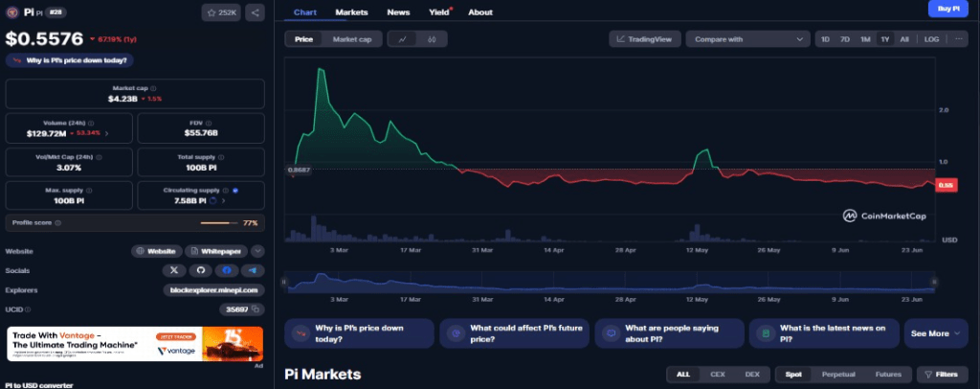Open the News tab
Viewport: 980px width, 389px height.
pos(398,11)
